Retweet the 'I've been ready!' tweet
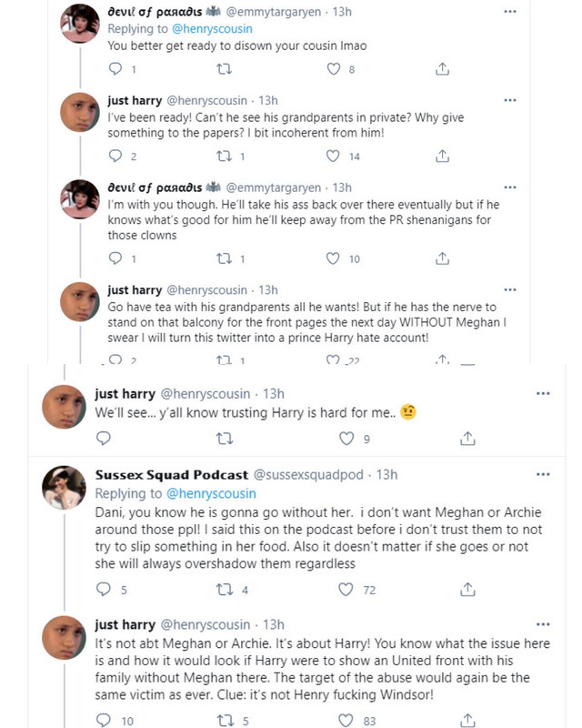The height and width of the screenshot is (728, 582). click(x=224, y=157)
